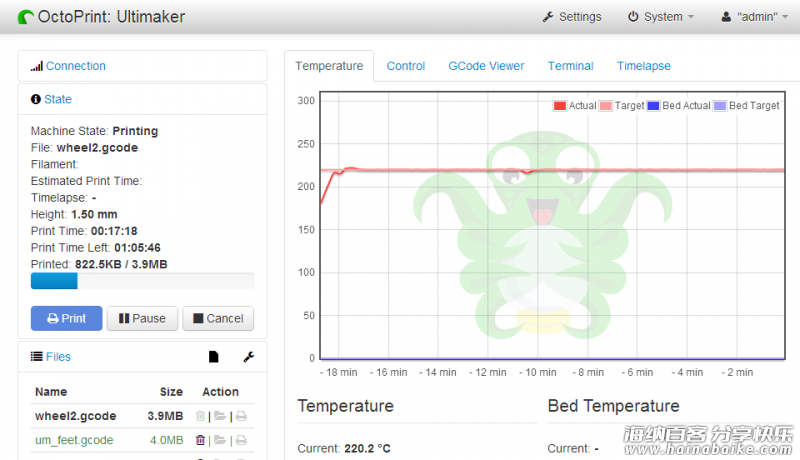
Task: Click the wrench icon in Files header
Action: point(248,357)
